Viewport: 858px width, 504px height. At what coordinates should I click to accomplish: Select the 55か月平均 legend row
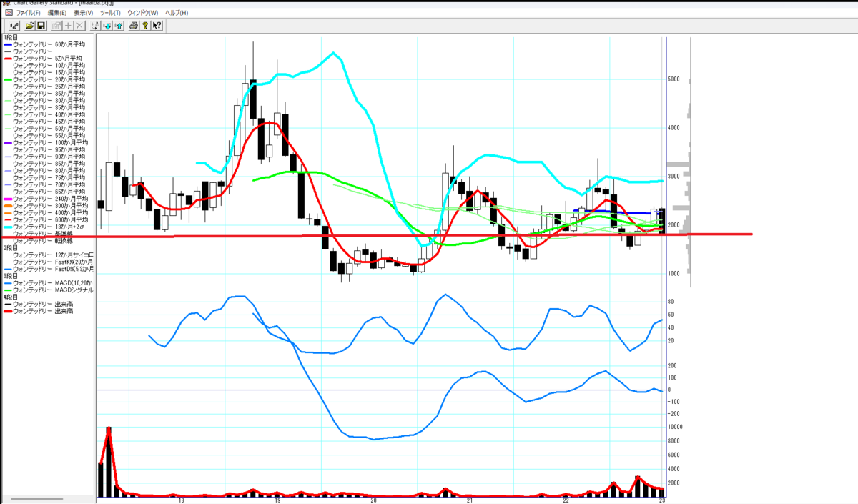48,136
